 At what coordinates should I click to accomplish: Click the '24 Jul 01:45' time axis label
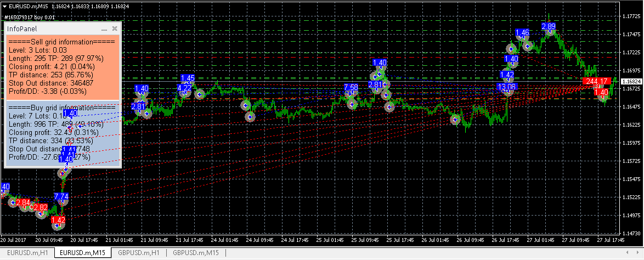[x=224, y=240]
